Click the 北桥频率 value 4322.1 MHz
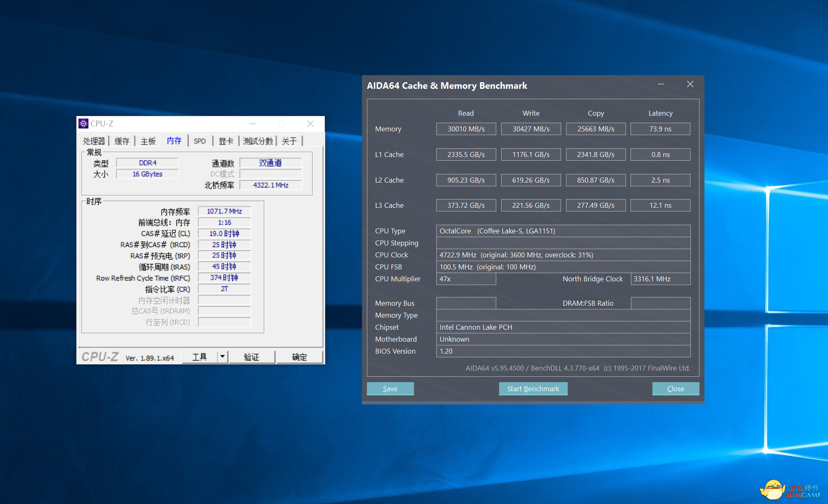Viewport: 828px width, 504px height. click(x=271, y=185)
